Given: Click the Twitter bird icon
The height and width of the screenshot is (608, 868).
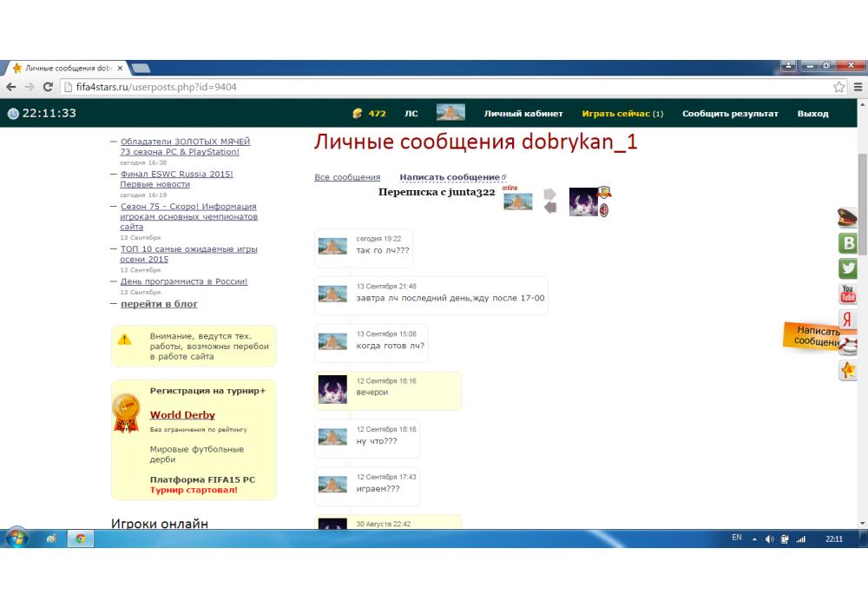Looking at the screenshot, I should coord(847,268).
